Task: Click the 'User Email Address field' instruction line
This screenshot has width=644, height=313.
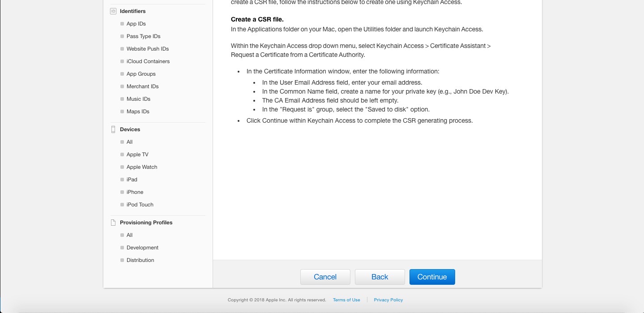Action: (342, 82)
